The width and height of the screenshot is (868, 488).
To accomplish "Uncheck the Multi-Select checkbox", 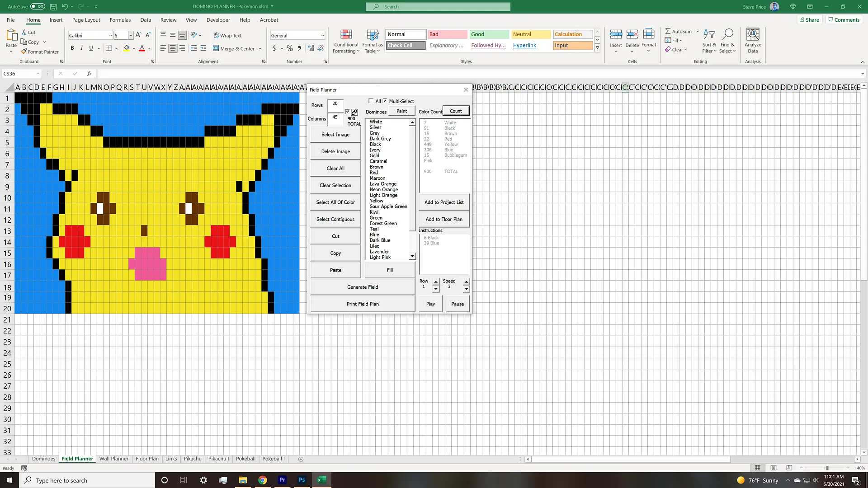I will [x=385, y=101].
